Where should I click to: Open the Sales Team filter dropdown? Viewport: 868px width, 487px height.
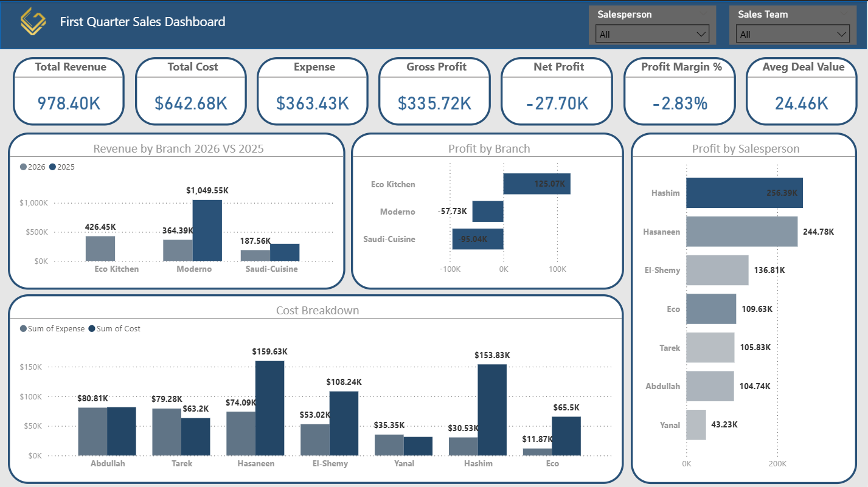792,33
